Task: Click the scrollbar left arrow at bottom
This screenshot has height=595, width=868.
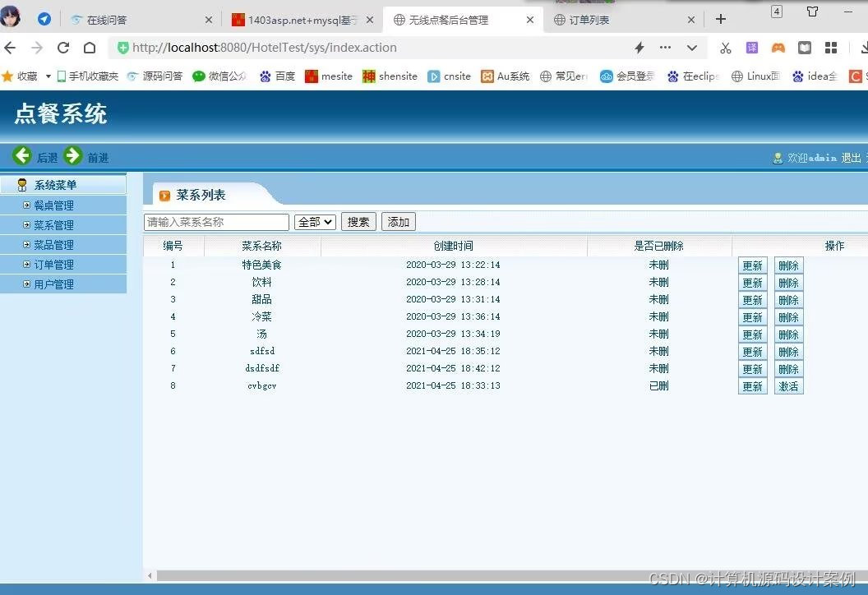Action: (x=150, y=575)
